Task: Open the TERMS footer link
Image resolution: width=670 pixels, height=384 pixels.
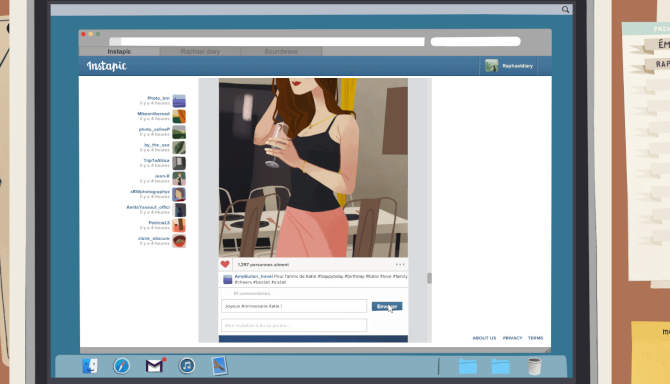Action: tap(535, 338)
